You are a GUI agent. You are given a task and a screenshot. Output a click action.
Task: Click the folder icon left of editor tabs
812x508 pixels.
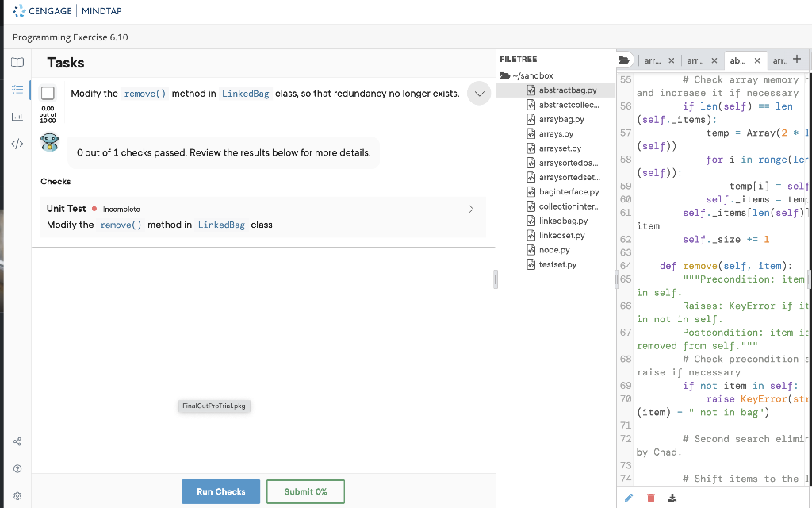tap(625, 59)
